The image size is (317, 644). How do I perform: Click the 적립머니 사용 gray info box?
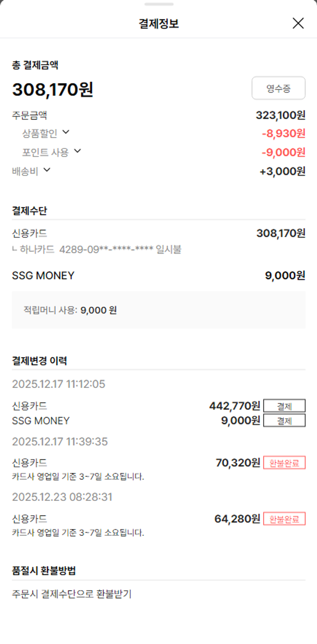158,310
